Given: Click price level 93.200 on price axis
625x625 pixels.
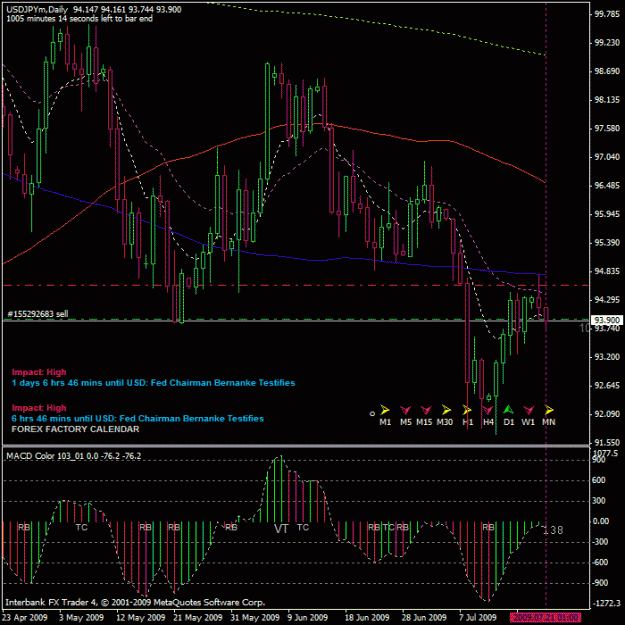Looking at the screenshot, I should (x=607, y=357).
